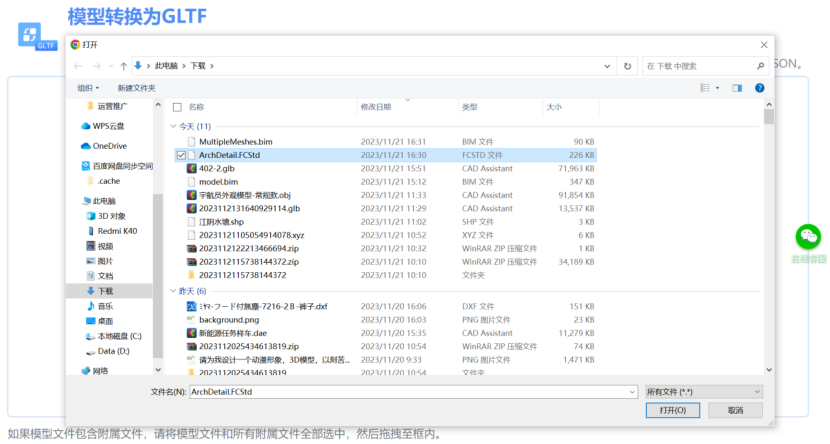Select 此电脑 in the navigation tree
This screenshot has width=830, height=444.
99,201
